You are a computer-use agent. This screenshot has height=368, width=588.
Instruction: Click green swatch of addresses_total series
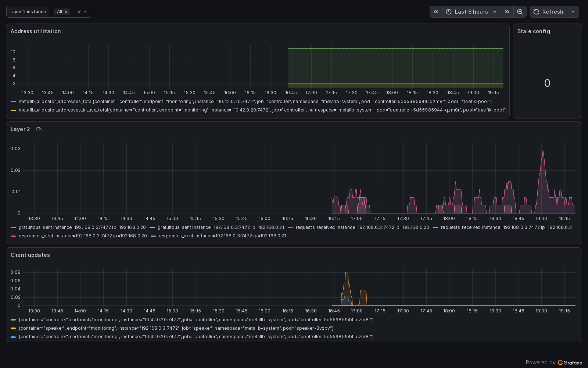pyautogui.click(x=13, y=102)
